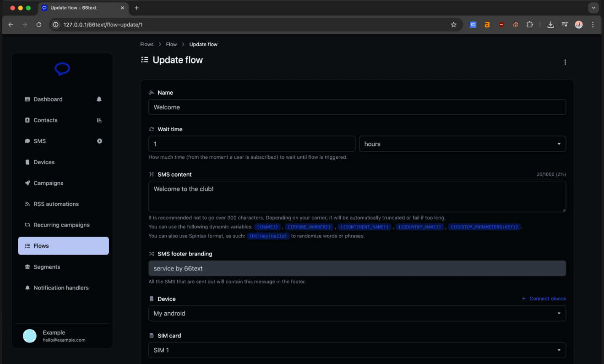The image size is (604, 364).
Task: Click the SMS content textarea
Action: [x=357, y=197]
